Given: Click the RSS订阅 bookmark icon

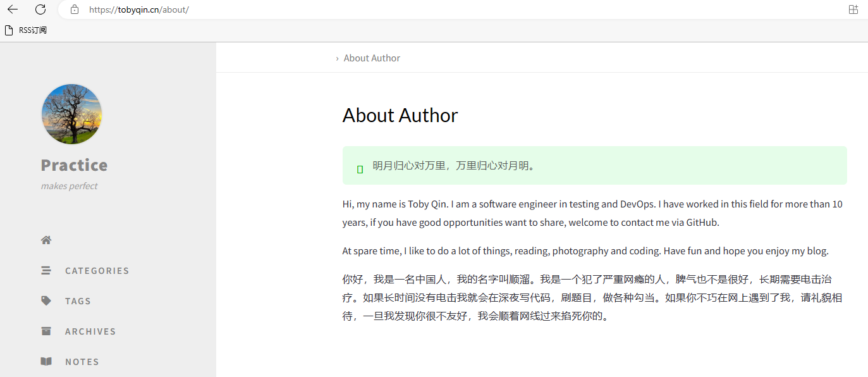Looking at the screenshot, I should click(x=8, y=29).
